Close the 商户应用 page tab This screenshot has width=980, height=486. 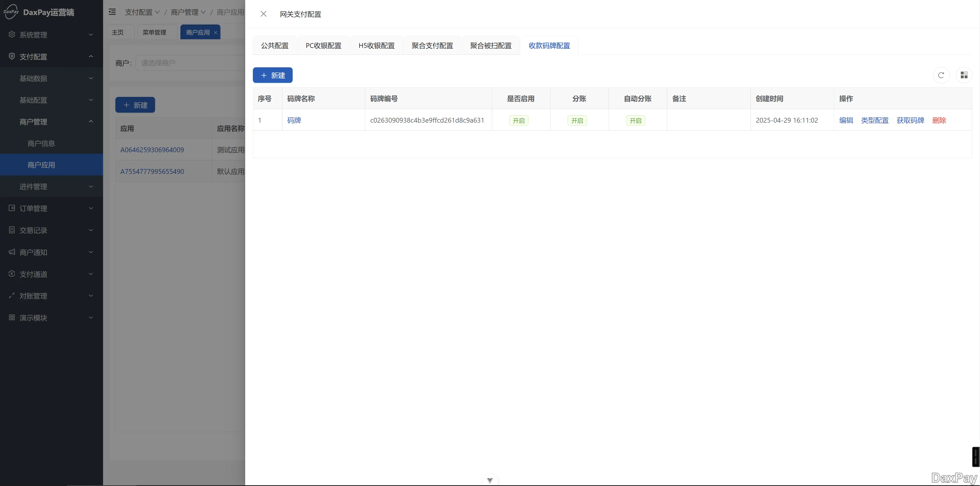point(215,32)
